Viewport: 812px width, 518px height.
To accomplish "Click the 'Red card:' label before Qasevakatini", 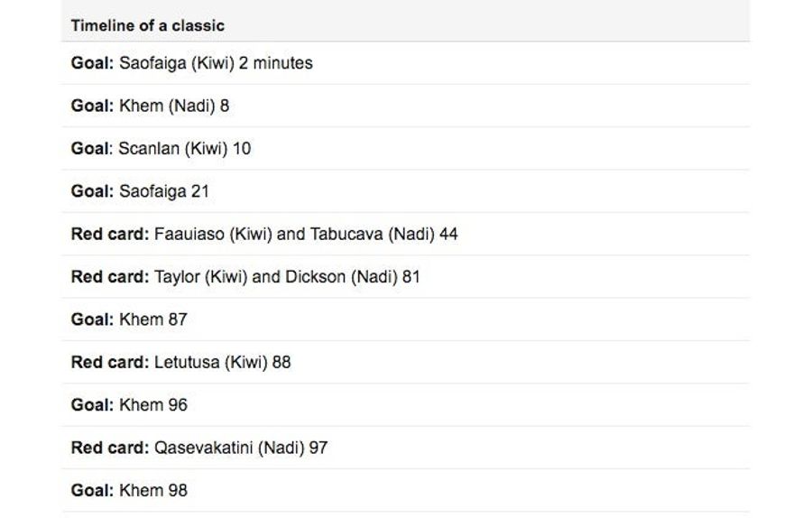I will point(110,448).
